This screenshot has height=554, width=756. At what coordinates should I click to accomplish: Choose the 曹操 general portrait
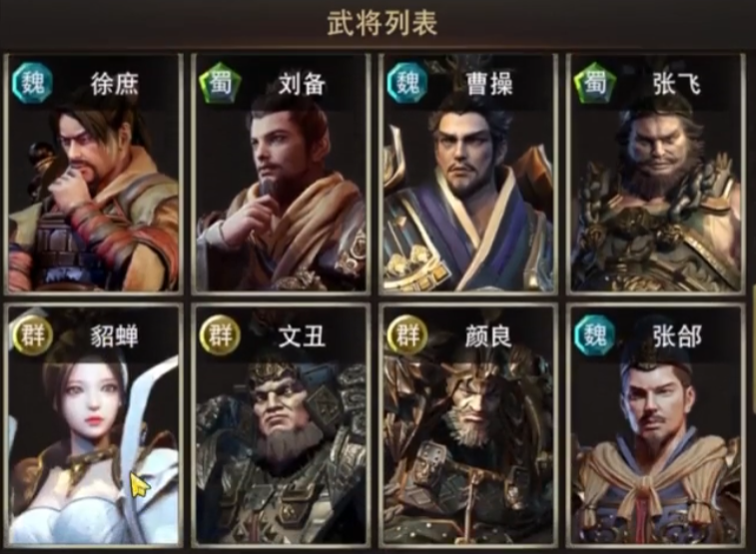click(468, 174)
